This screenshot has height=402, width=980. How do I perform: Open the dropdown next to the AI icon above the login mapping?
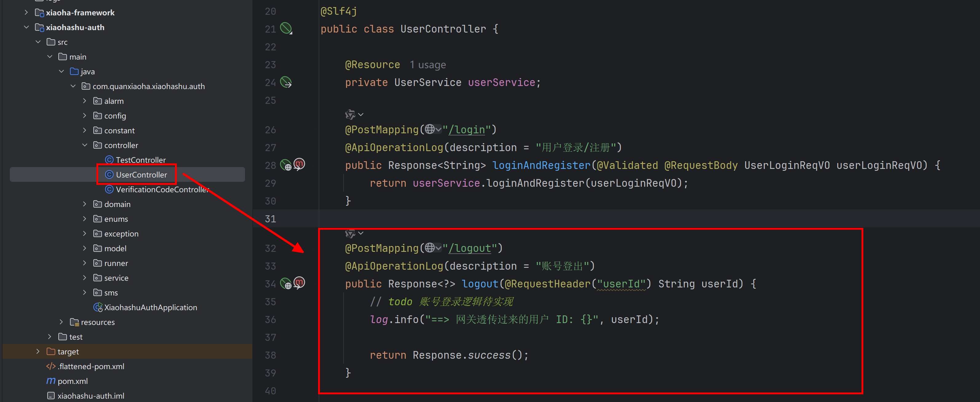point(361,114)
